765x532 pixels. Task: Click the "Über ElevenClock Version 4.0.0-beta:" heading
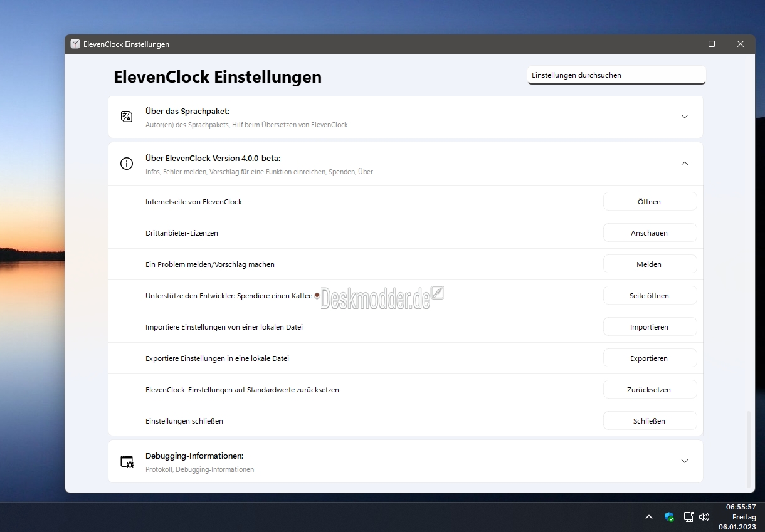pyautogui.click(x=213, y=159)
